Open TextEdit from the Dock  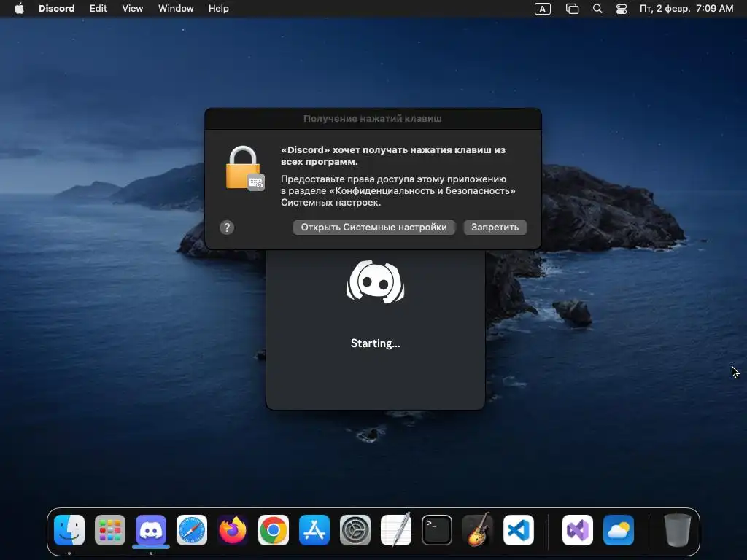pos(396,530)
